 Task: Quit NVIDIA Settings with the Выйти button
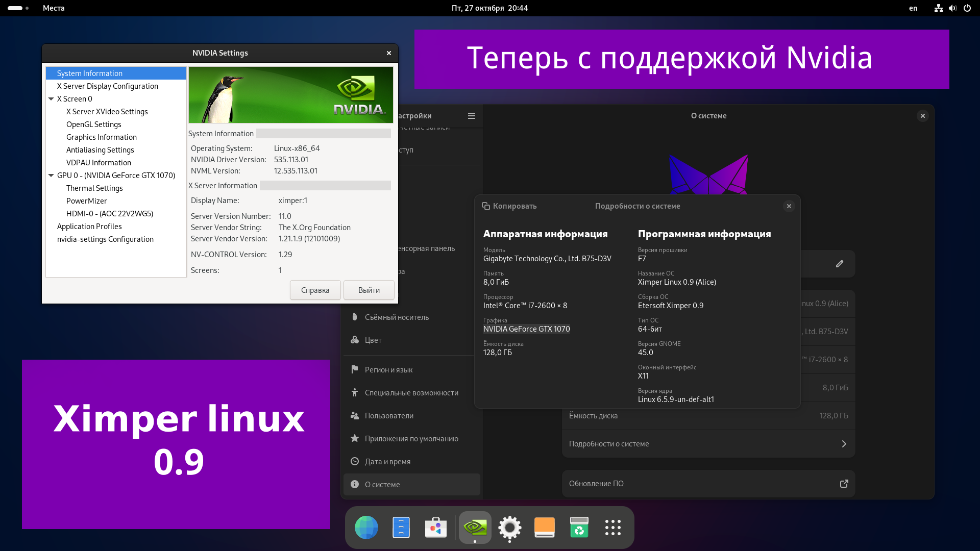(369, 290)
